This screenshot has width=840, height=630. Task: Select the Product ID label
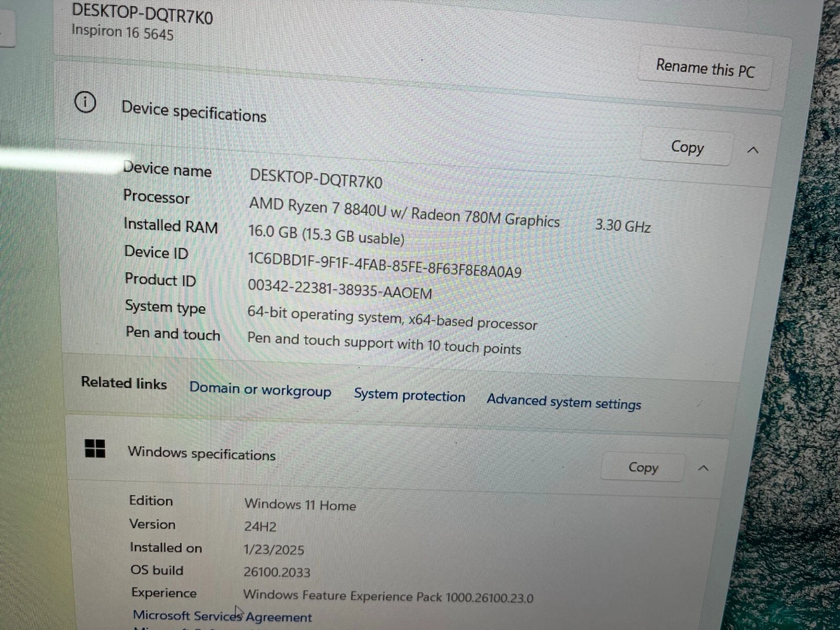pyautogui.click(x=160, y=279)
